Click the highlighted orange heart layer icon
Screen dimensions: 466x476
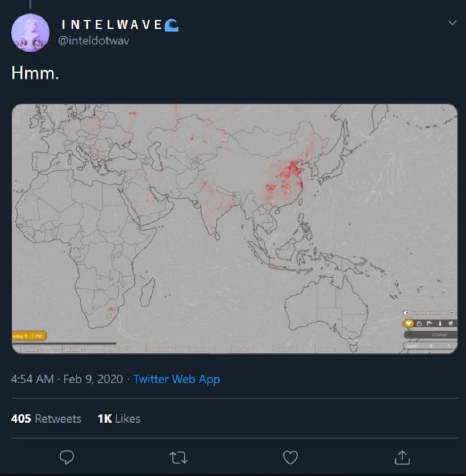pyautogui.click(x=408, y=324)
